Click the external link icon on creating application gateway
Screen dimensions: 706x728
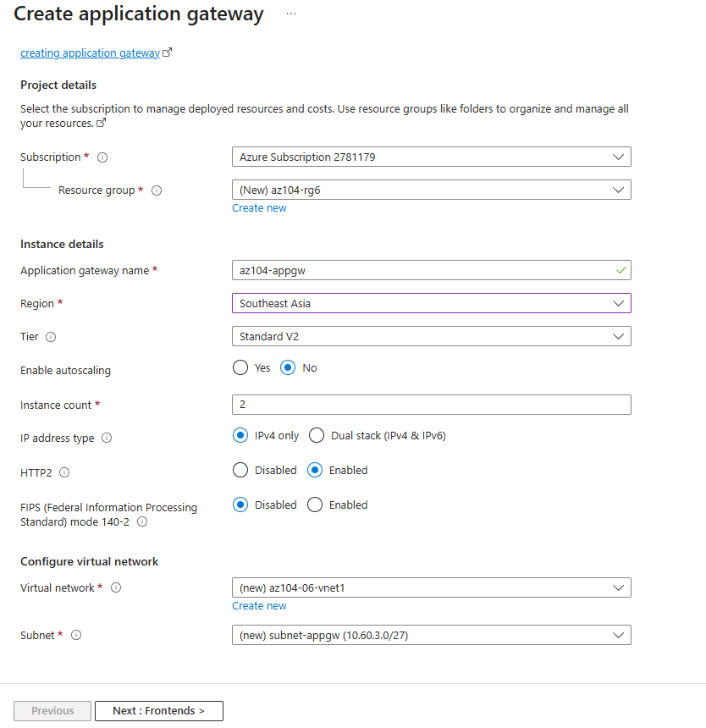tap(167, 51)
